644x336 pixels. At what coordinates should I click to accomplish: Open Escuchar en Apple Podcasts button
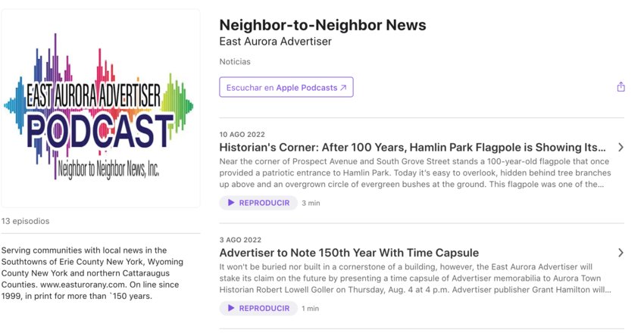(286, 87)
